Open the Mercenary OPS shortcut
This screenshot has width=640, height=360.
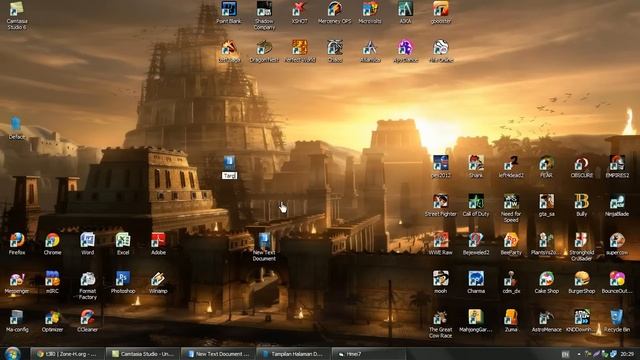click(x=334, y=13)
